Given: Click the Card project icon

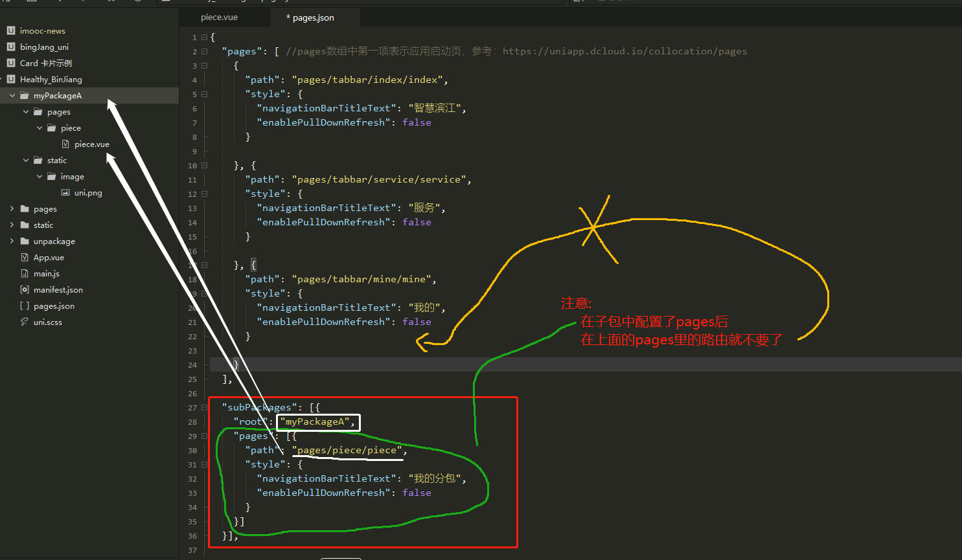Looking at the screenshot, I should coord(11,63).
